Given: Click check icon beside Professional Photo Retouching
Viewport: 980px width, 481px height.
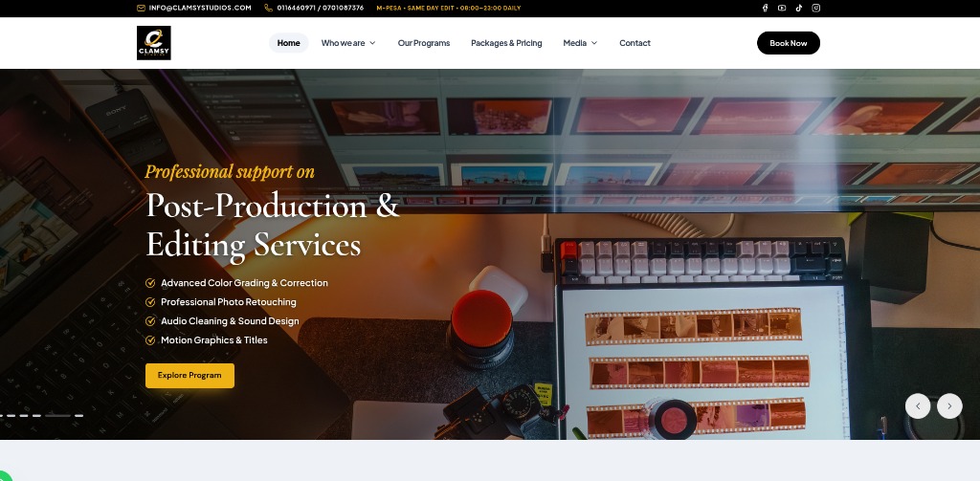Looking at the screenshot, I should (x=150, y=302).
